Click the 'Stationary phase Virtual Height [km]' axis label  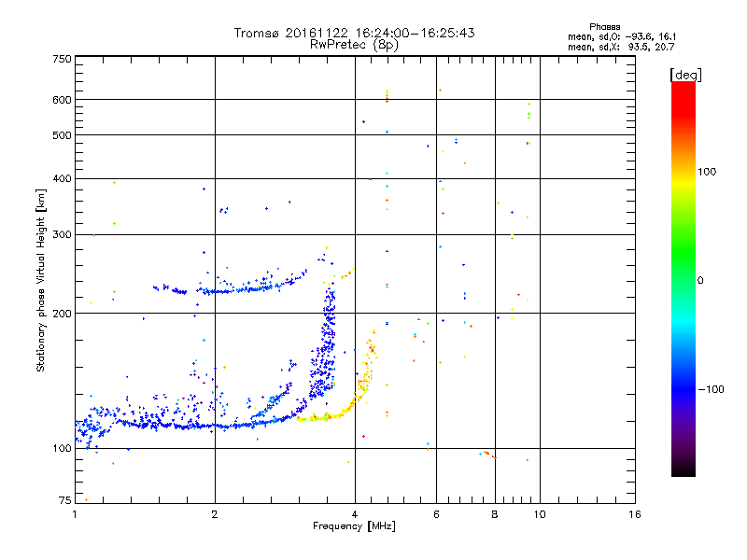coord(41,280)
